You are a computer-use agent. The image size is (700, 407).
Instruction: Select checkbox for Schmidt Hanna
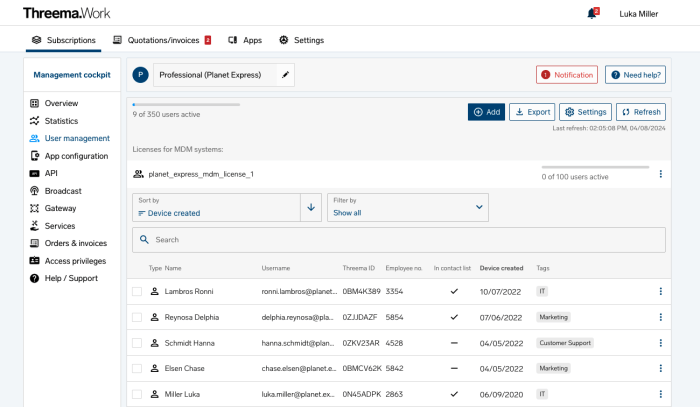point(137,343)
